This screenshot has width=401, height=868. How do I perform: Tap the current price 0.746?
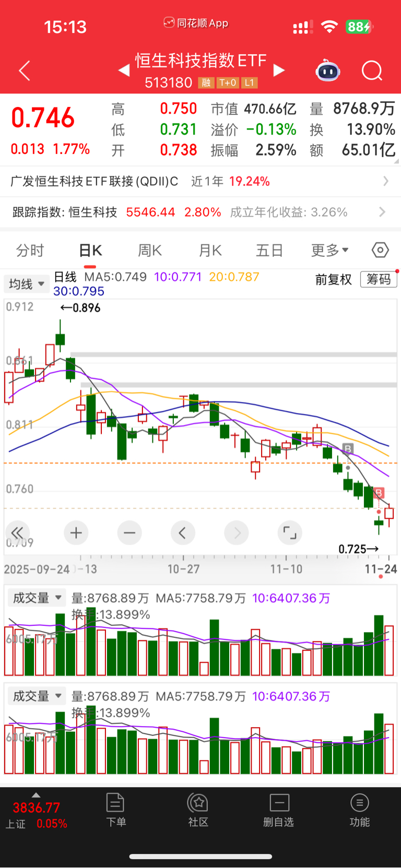pos(43,117)
